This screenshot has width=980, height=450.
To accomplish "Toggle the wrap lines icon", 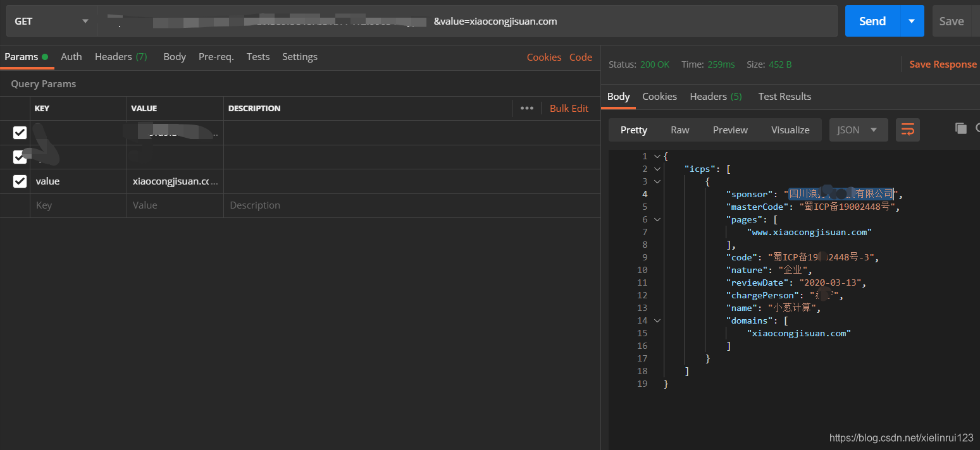I will coord(908,130).
